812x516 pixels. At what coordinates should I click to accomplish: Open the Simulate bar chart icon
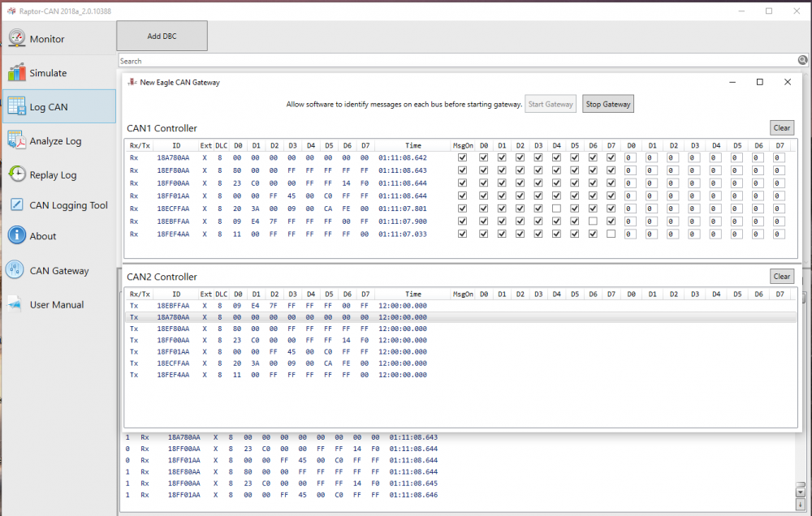pos(16,73)
